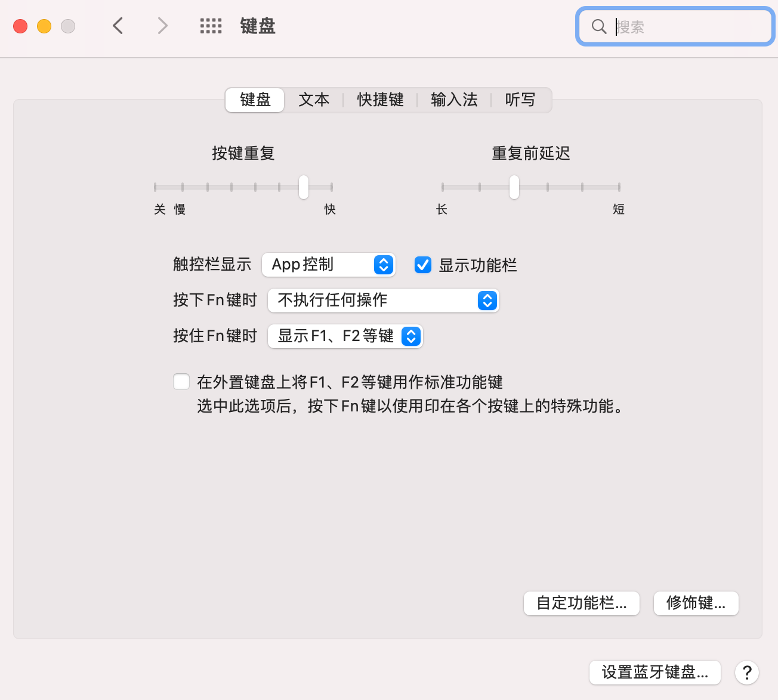Open the 按住Fn键时 dropdown menu
Image resolution: width=778 pixels, height=700 pixels.
[x=345, y=336]
